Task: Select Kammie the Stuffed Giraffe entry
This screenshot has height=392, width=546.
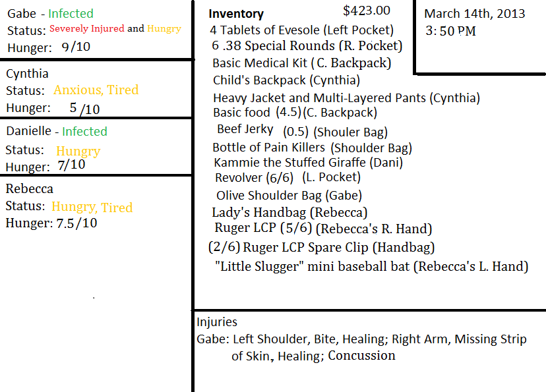Action: [x=308, y=162]
